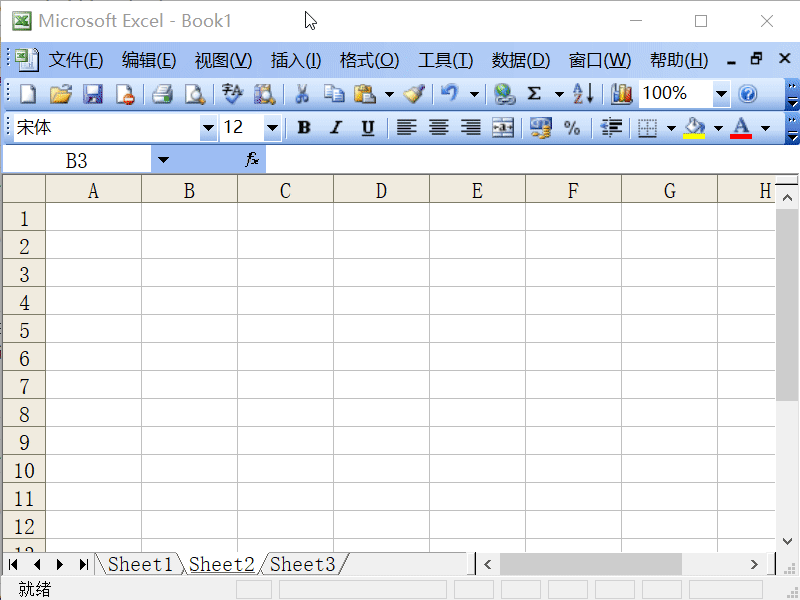Launch the Chart Wizard icon
The height and width of the screenshot is (600, 800).
[621, 94]
